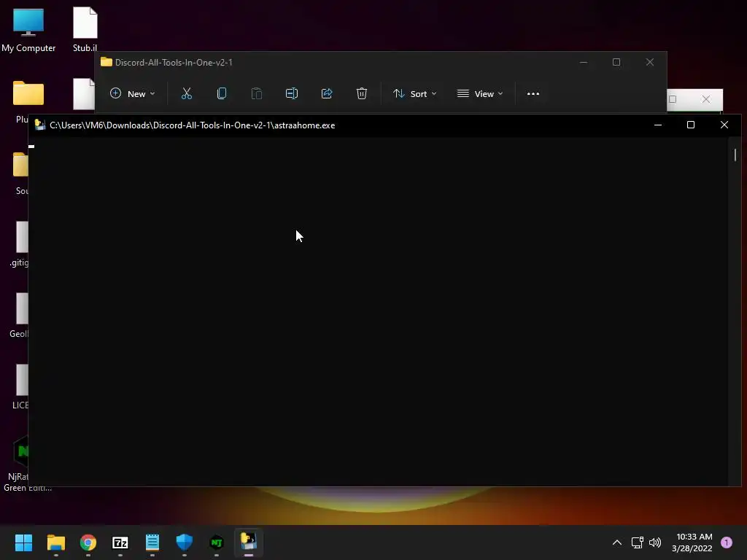Open File Explorer from the taskbar

55,542
